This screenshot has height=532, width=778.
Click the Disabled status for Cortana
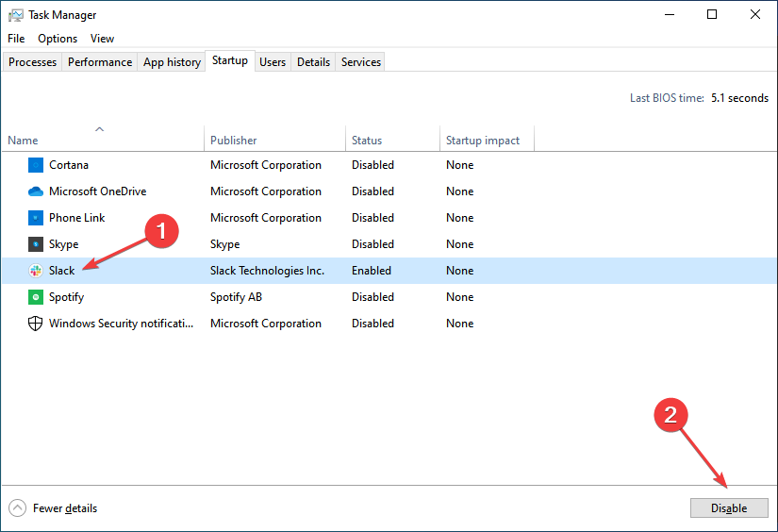pos(372,165)
